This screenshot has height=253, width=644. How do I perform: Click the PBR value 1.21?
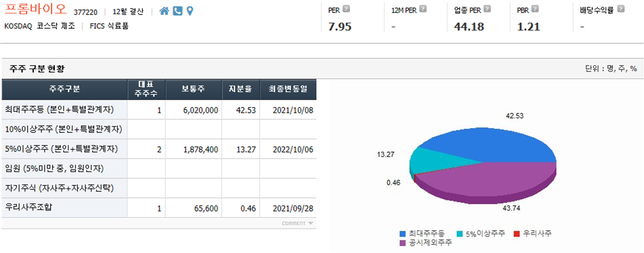[529, 27]
